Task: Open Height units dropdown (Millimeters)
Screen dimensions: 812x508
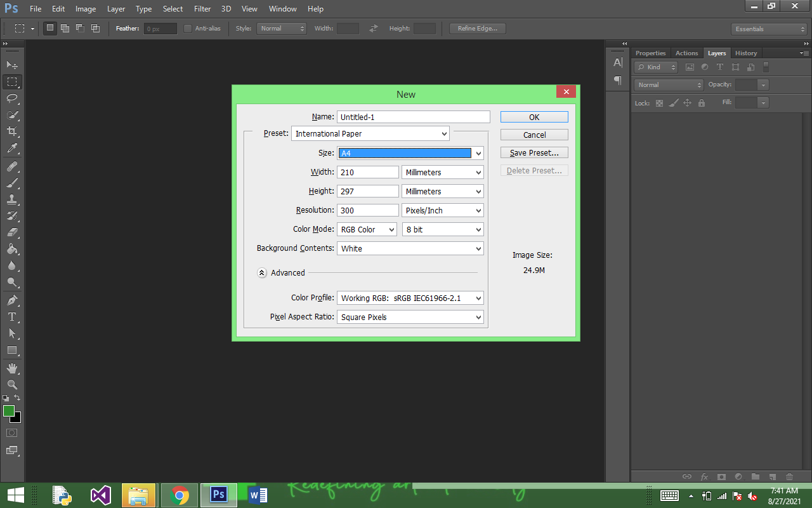Action: (x=443, y=191)
